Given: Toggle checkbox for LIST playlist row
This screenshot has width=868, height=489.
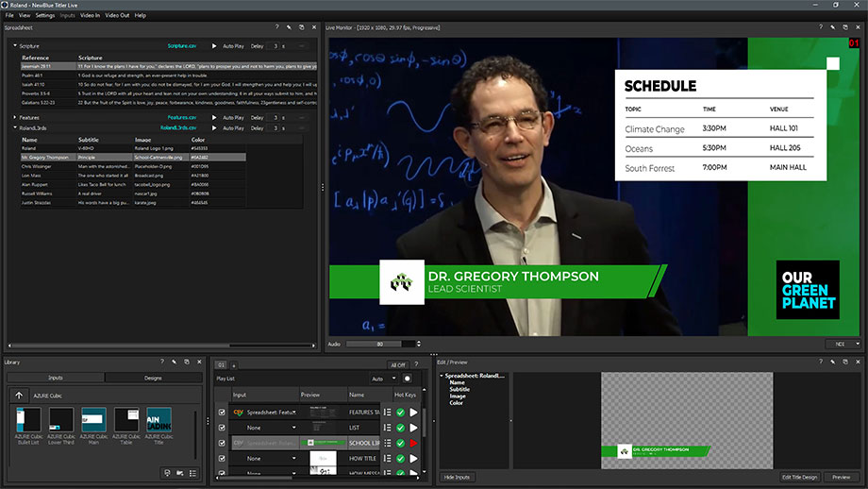Looking at the screenshot, I should [222, 428].
